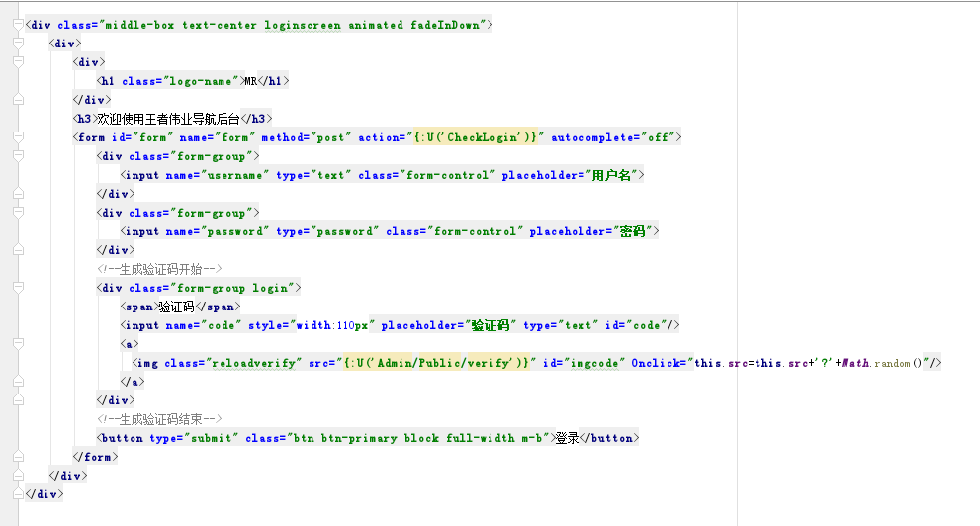Click the src value {:U('Admin/Public/verify')}
This screenshot has width=980, height=526.
436,363
